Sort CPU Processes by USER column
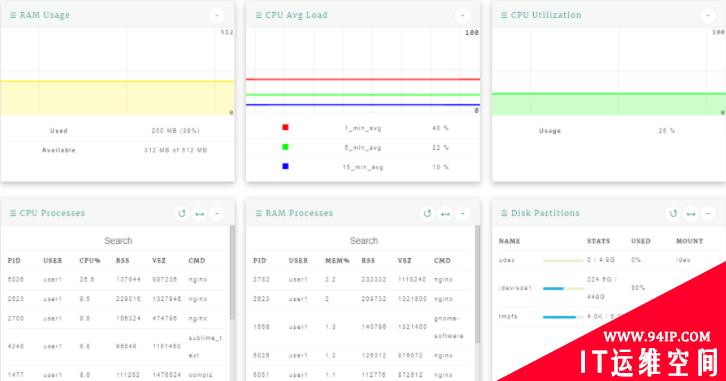Screen dimensions: 726x381 (x=52, y=261)
